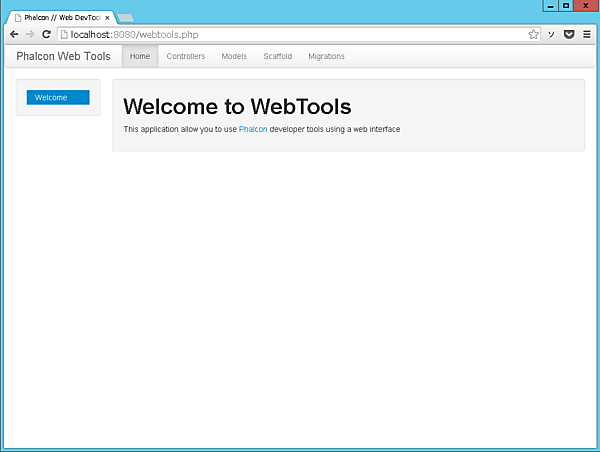The width and height of the screenshot is (600, 452).
Task: Open the browser hamburger menu
Action: point(587,34)
